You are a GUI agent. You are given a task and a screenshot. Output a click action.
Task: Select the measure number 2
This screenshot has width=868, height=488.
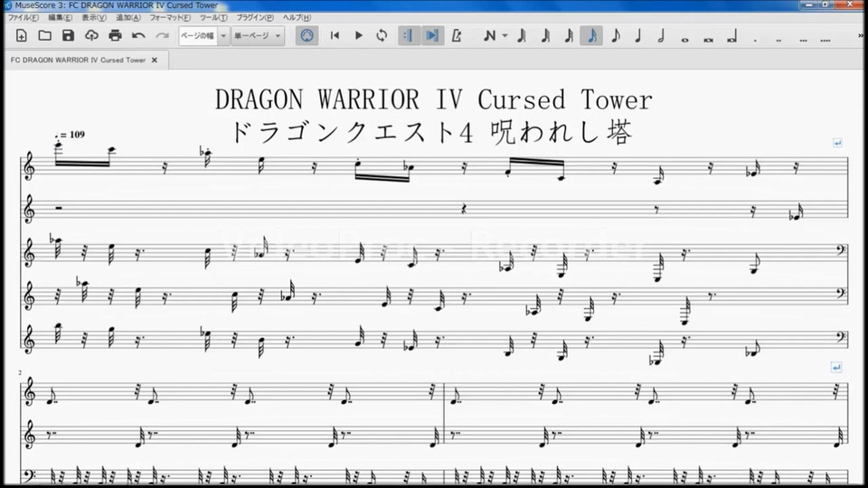(x=20, y=373)
